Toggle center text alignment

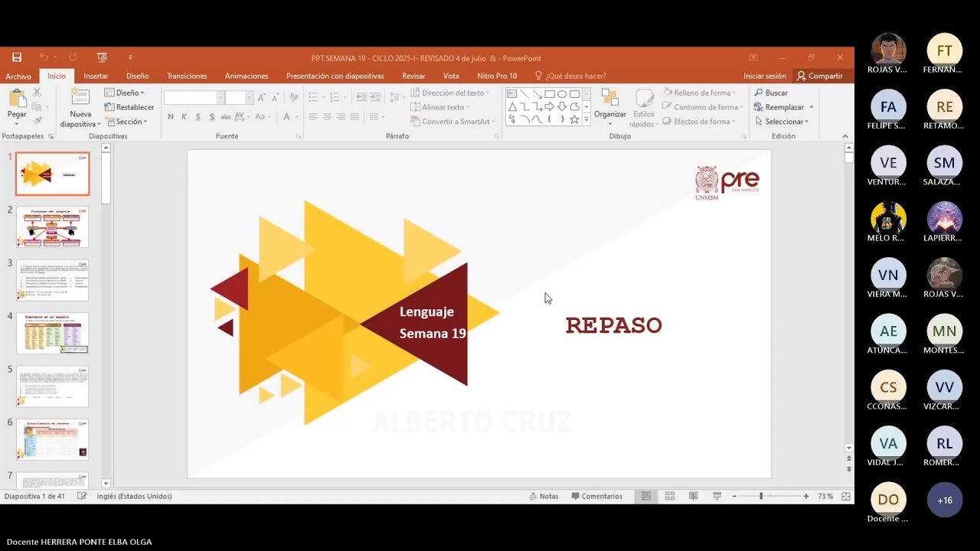[327, 117]
